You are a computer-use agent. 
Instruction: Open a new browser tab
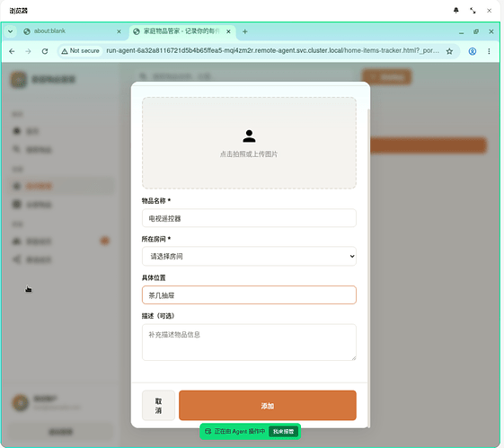pos(245,31)
